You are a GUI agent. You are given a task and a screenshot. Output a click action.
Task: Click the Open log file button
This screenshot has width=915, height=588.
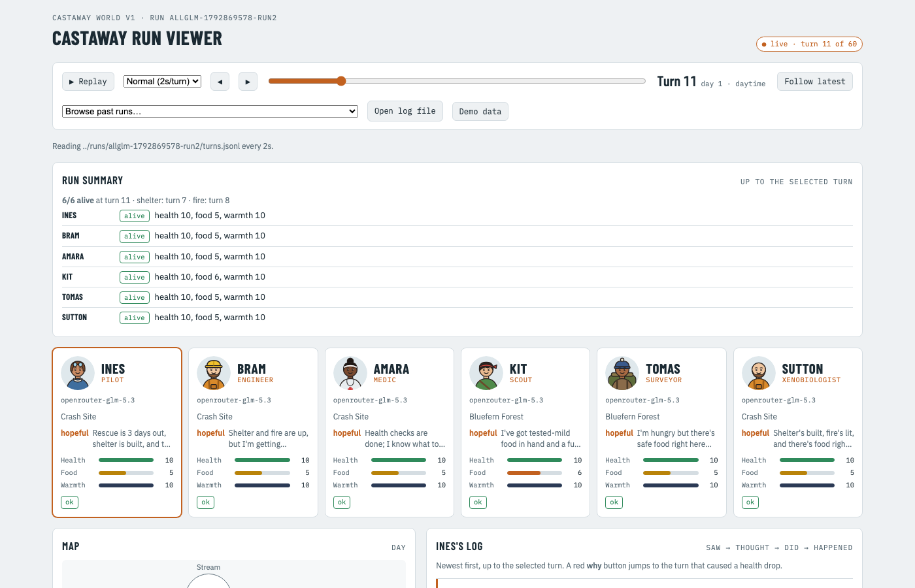click(x=405, y=111)
